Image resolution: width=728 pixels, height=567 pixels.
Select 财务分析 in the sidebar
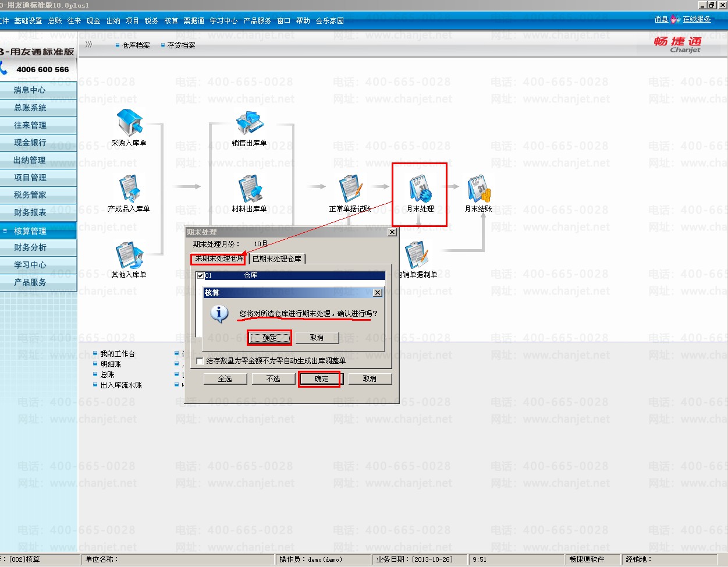click(38, 248)
